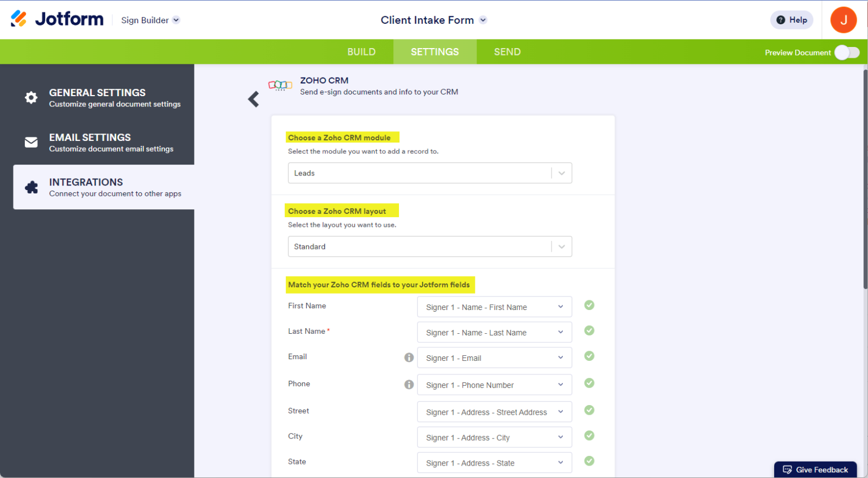Click the Give Feedback button
Viewport: 868px width, 478px height.
(815, 470)
